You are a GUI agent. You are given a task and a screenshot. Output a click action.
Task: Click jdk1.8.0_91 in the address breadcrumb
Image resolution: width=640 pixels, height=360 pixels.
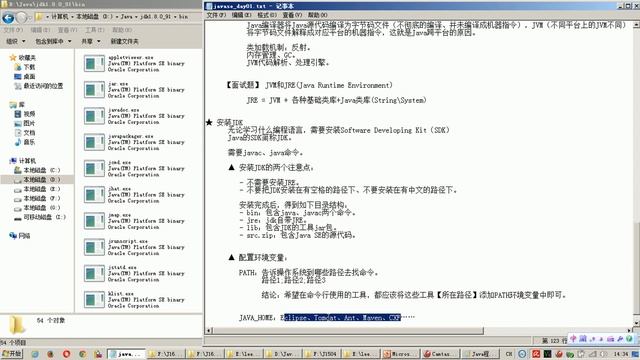coord(157,17)
